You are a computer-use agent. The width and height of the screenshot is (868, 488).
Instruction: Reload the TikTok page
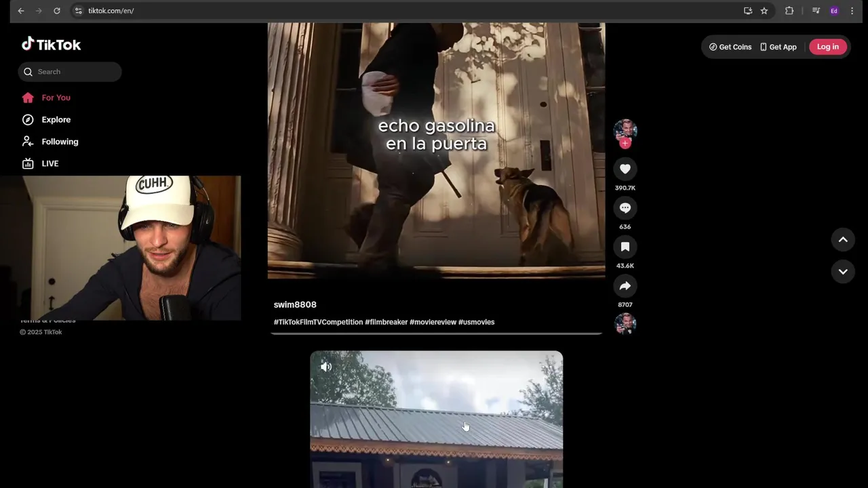[x=57, y=11]
